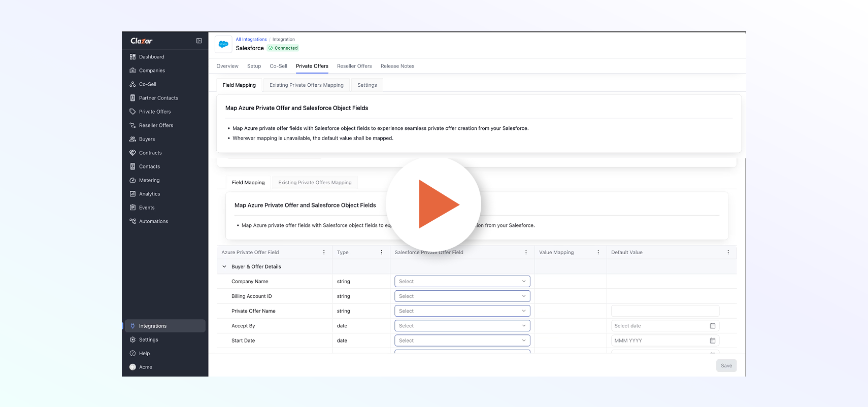868x407 pixels.
Task: Open Accept By Select dropdown
Action: click(x=462, y=326)
